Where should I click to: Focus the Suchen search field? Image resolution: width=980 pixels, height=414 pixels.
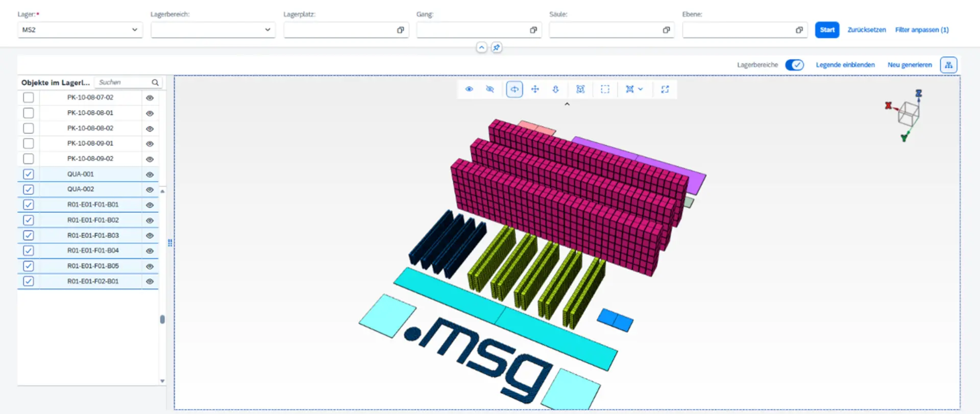coord(123,82)
